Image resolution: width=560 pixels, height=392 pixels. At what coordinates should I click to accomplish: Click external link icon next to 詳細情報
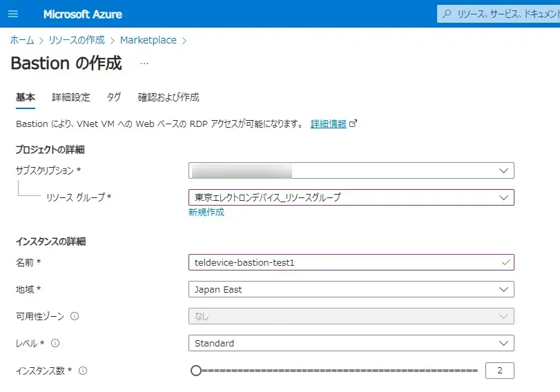354,124
